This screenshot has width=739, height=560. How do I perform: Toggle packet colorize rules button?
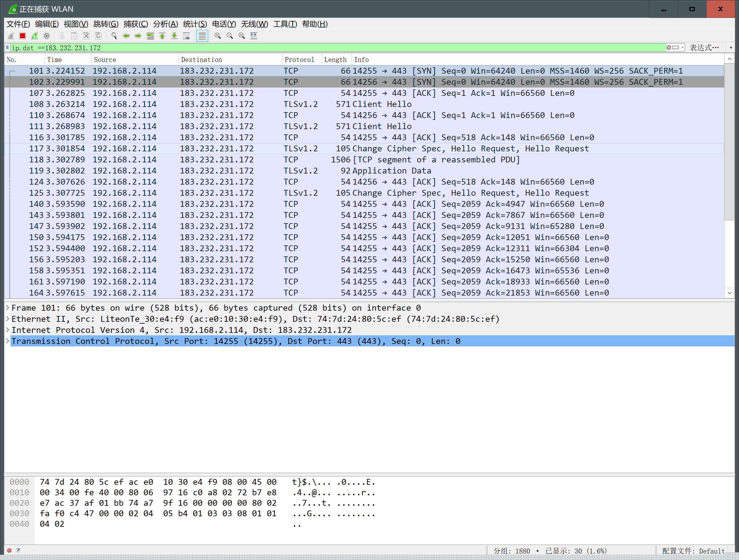click(x=202, y=36)
